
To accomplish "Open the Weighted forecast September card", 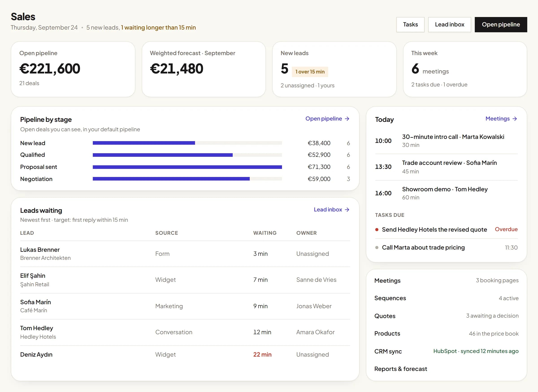I will click(x=204, y=69).
